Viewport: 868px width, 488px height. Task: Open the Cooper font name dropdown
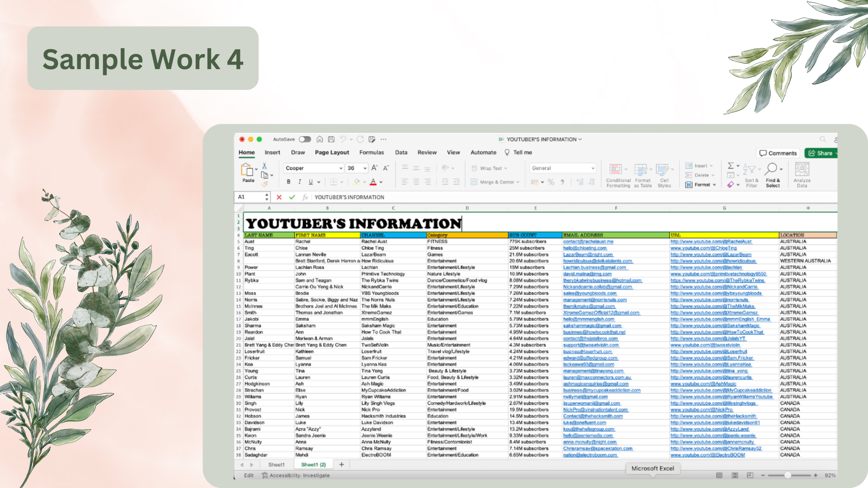coord(314,168)
